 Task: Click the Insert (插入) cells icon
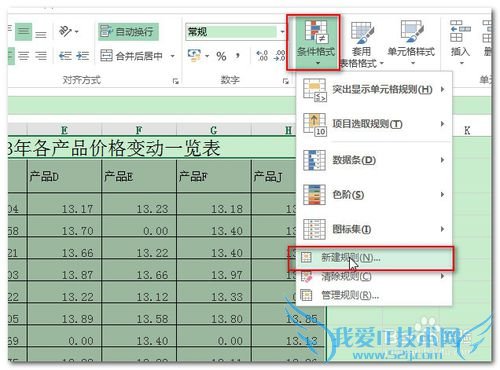460,31
